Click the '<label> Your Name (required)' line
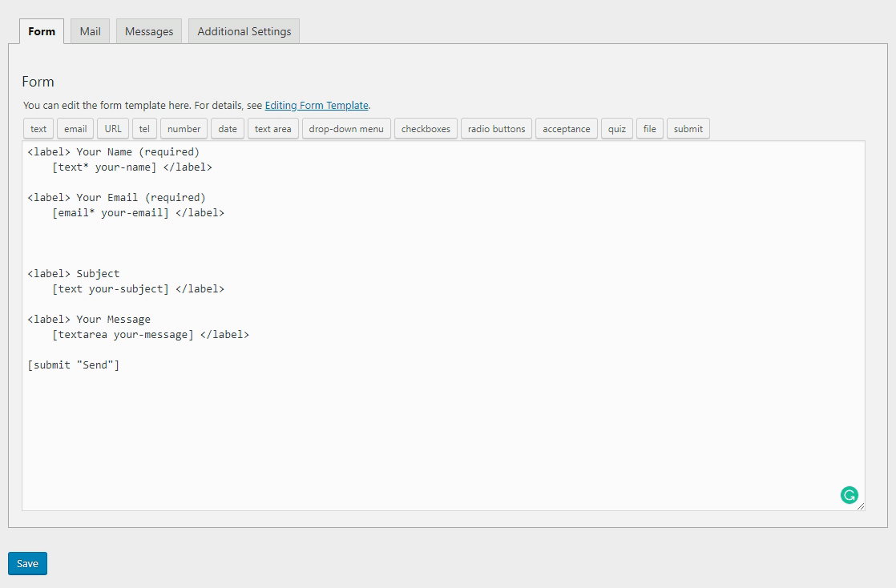Image resolution: width=896 pixels, height=588 pixels. click(x=114, y=151)
